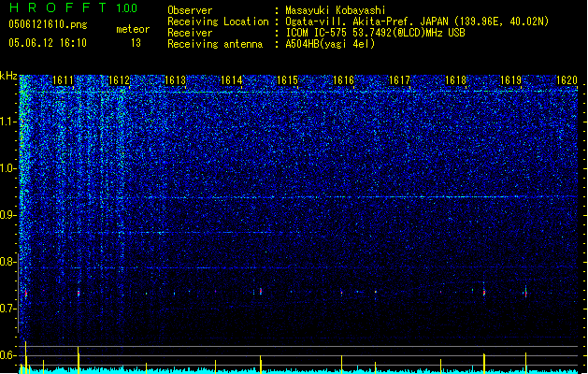Click the 0.8 kHz frequency axis label

click(9, 262)
